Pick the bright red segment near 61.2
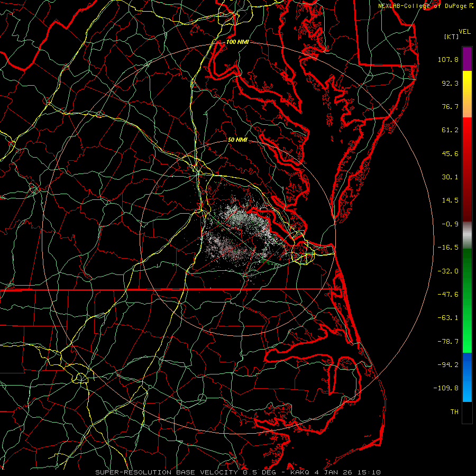The width and height of the screenshot is (476, 476). tap(467, 131)
